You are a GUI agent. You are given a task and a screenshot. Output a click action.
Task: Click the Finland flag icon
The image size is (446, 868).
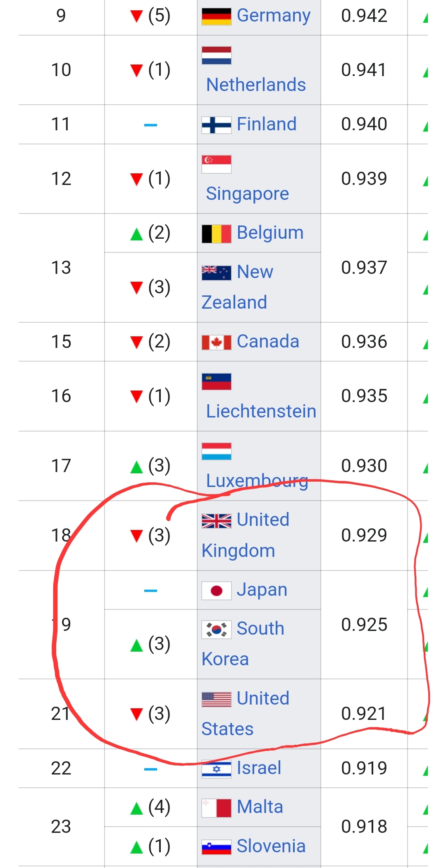[x=216, y=125]
